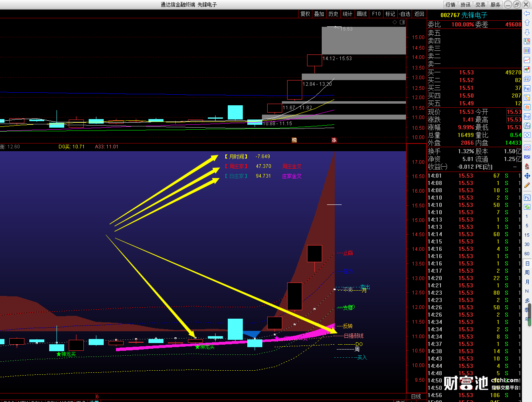Click the 日强弱线 label on the indicator chart

tap(354, 336)
